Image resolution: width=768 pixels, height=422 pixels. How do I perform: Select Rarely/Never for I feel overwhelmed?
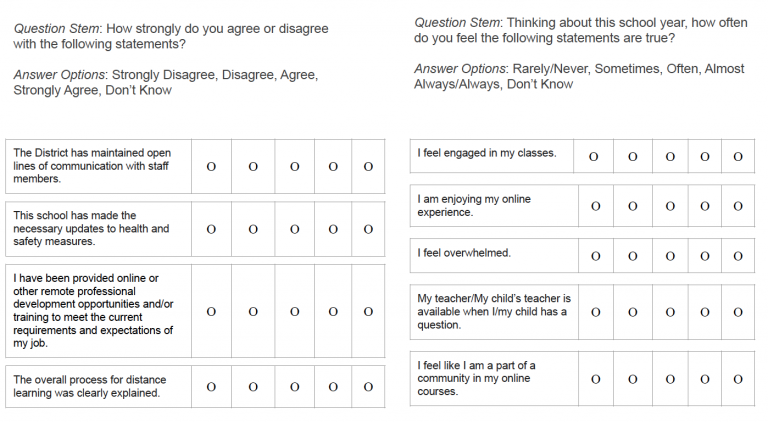(x=595, y=256)
